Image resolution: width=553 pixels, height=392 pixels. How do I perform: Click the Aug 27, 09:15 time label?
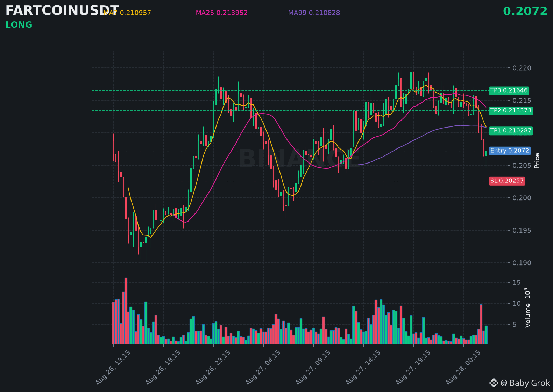pos(313,368)
